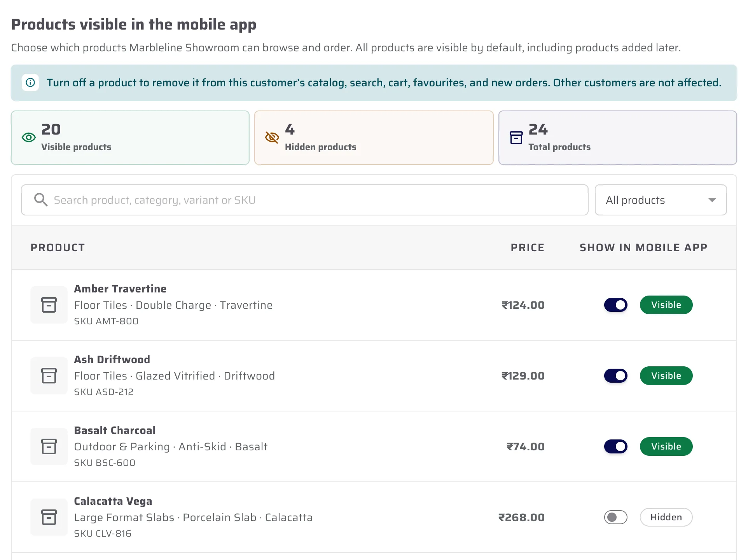Click the archive box icon on Total products card
The height and width of the screenshot is (560, 748).
(516, 138)
